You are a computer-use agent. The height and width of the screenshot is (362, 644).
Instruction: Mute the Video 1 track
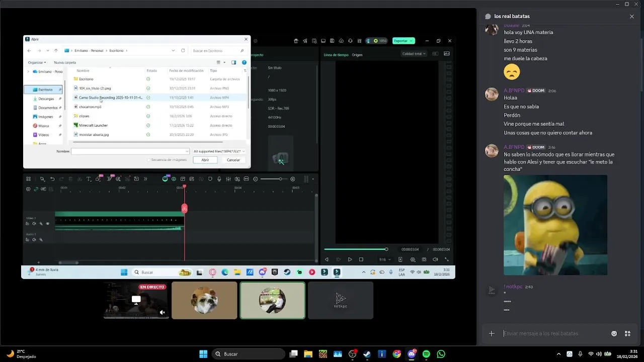pos(34,224)
